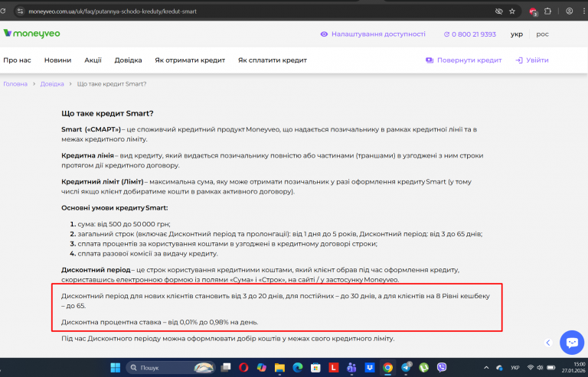Open uTorrent from taskbar
The width and height of the screenshot is (588, 377).
[423, 368]
